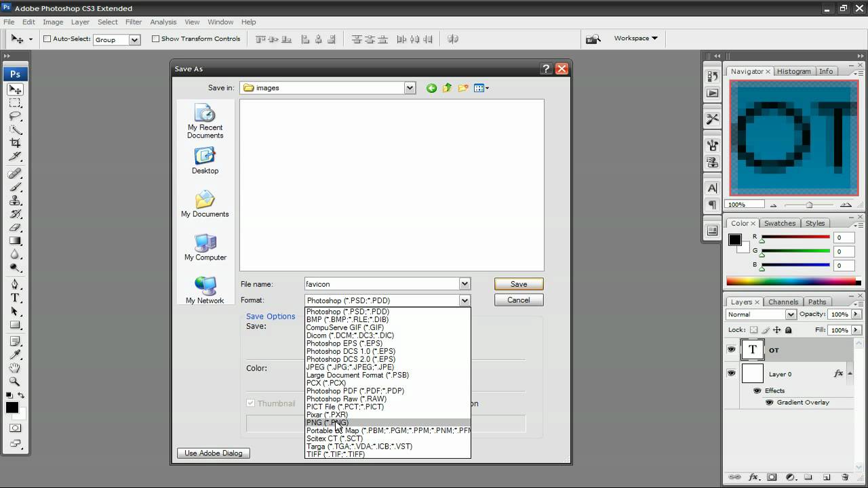Enable Show Transform Controls checkbox
The image size is (868, 488).
[x=155, y=39]
